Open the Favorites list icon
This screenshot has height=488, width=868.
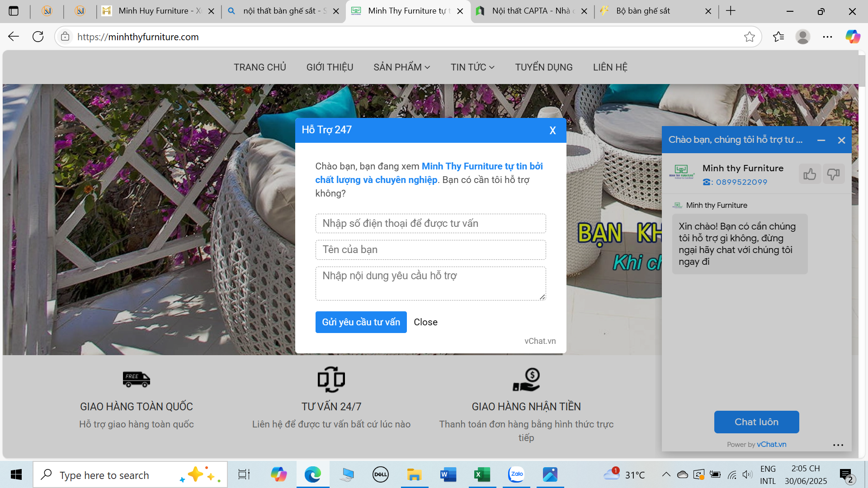pos(778,37)
